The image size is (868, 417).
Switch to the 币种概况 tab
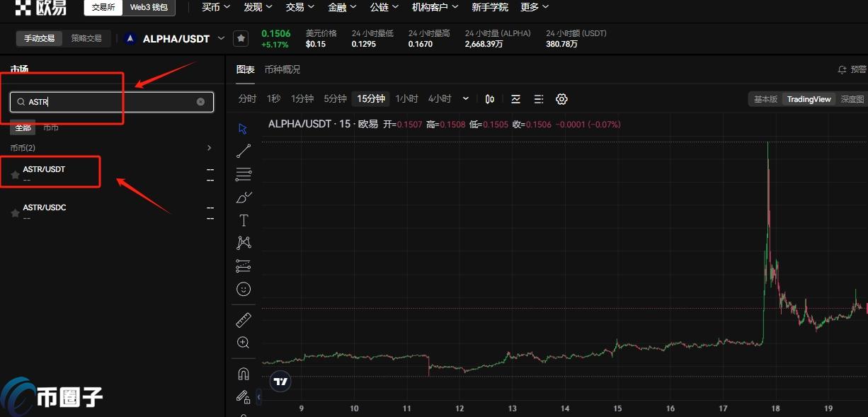click(282, 69)
